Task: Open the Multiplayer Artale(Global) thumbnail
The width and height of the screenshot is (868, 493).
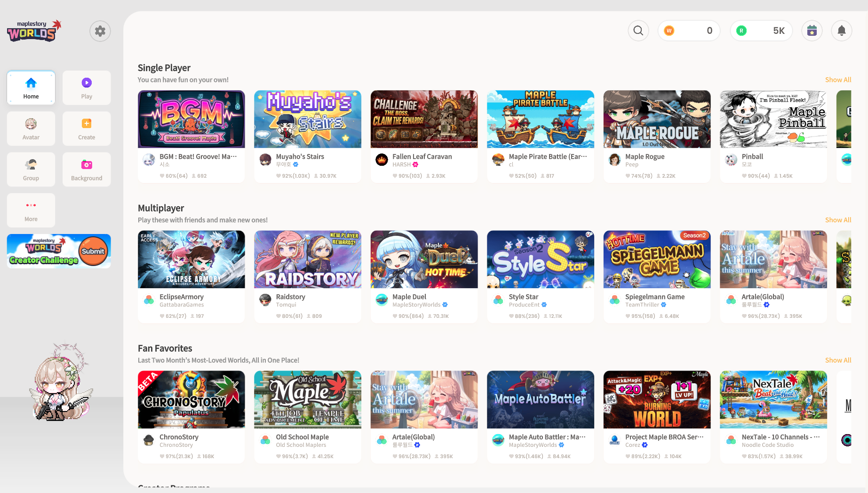Action: 773,259
